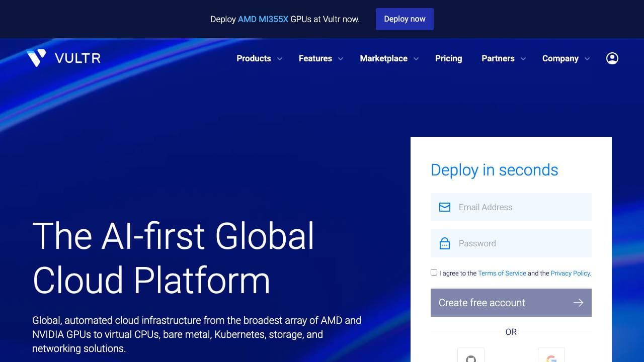Expand the Products dropdown menu
644x362 pixels.
click(x=259, y=58)
